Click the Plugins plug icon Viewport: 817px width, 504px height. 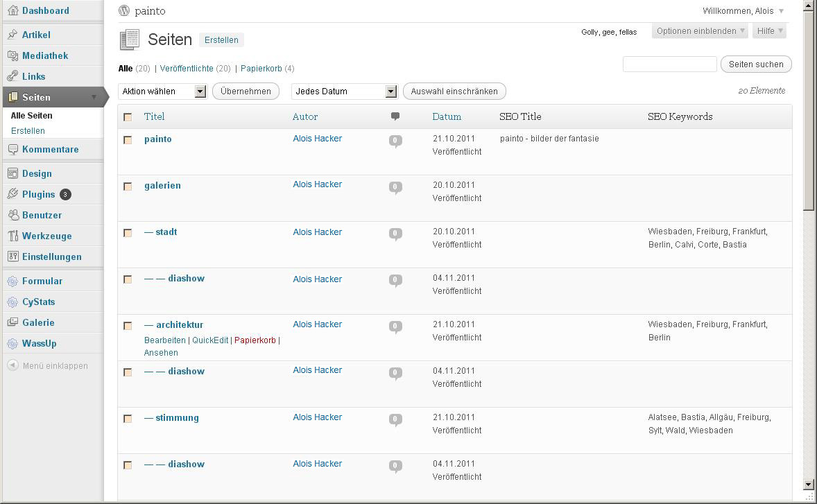pos(13,194)
